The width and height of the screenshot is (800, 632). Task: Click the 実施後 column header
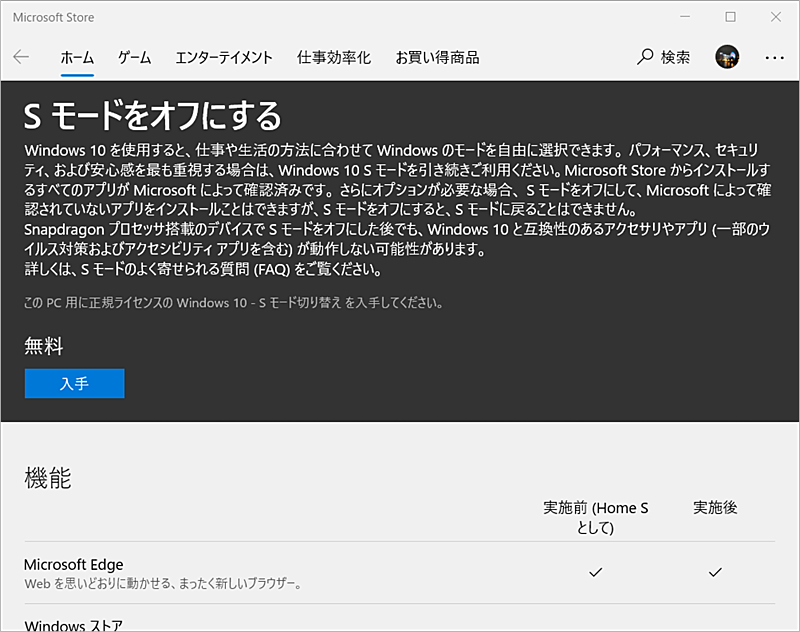tap(715, 508)
